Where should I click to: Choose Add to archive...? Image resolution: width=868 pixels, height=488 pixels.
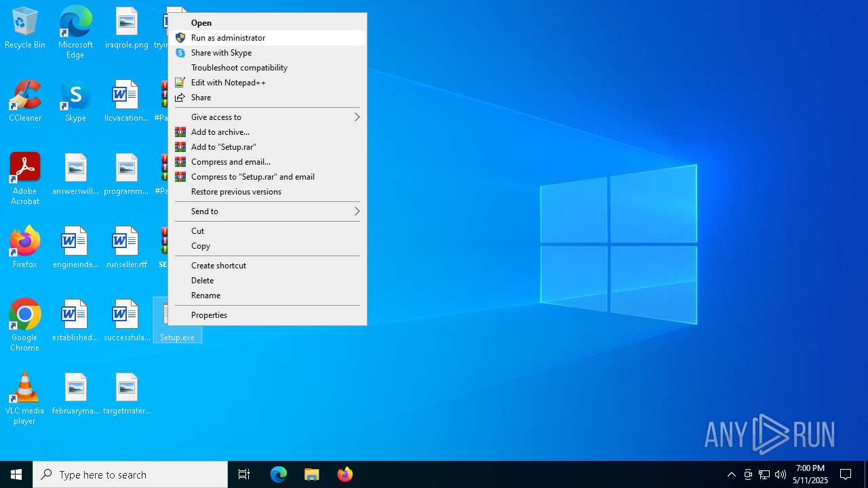267,132
